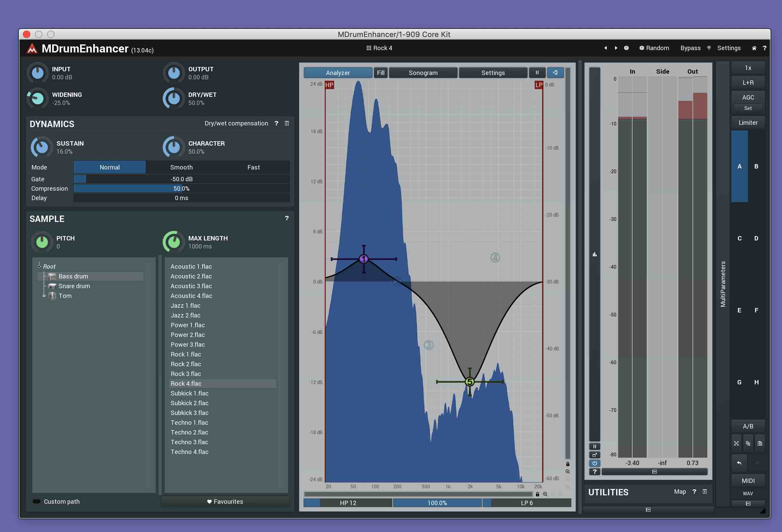Click the copy preset icon

point(748,444)
